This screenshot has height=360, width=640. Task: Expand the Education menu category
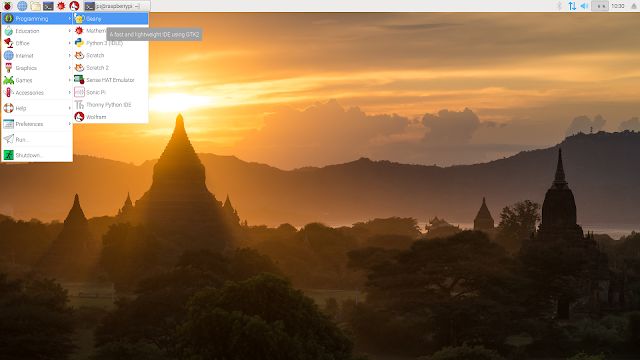pos(37,31)
